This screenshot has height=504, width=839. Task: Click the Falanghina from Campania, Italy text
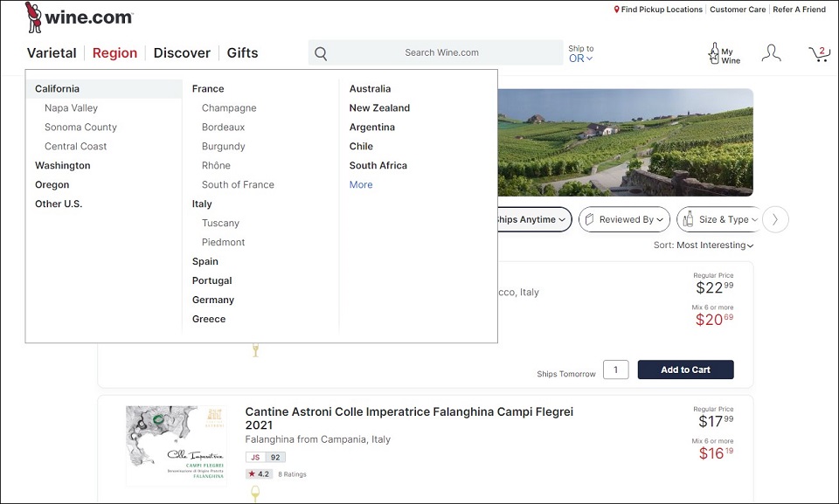pyautogui.click(x=318, y=439)
